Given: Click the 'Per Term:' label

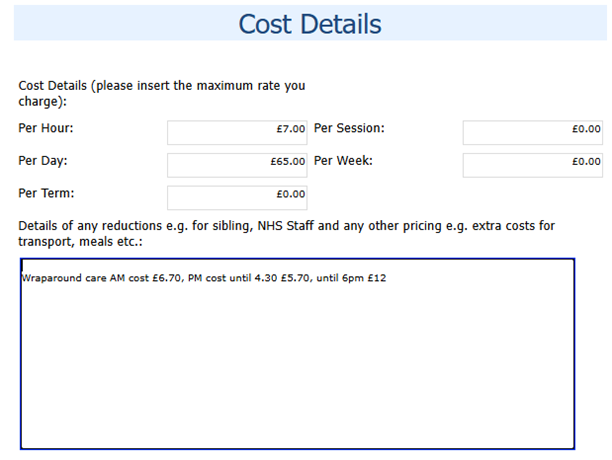Looking at the screenshot, I should (46, 193).
